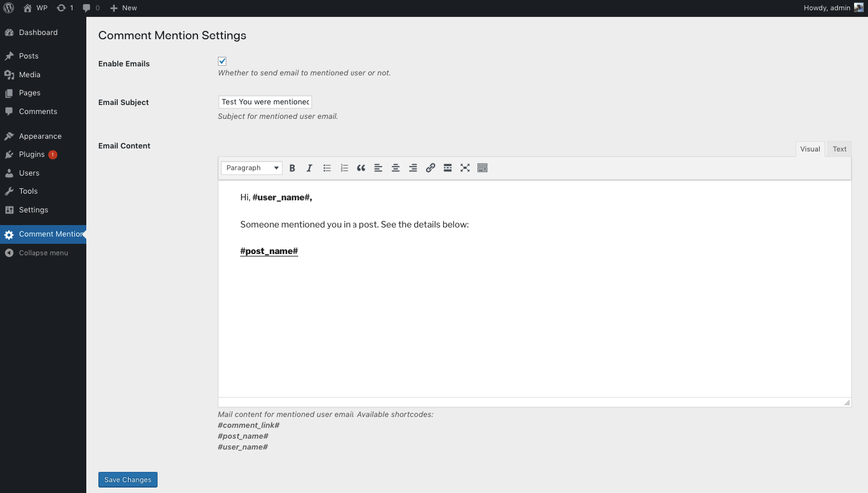Image resolution: width=868 pixels, height=493 pixels.
Task: Click the Posts pushpin icon
Action: 9,56
